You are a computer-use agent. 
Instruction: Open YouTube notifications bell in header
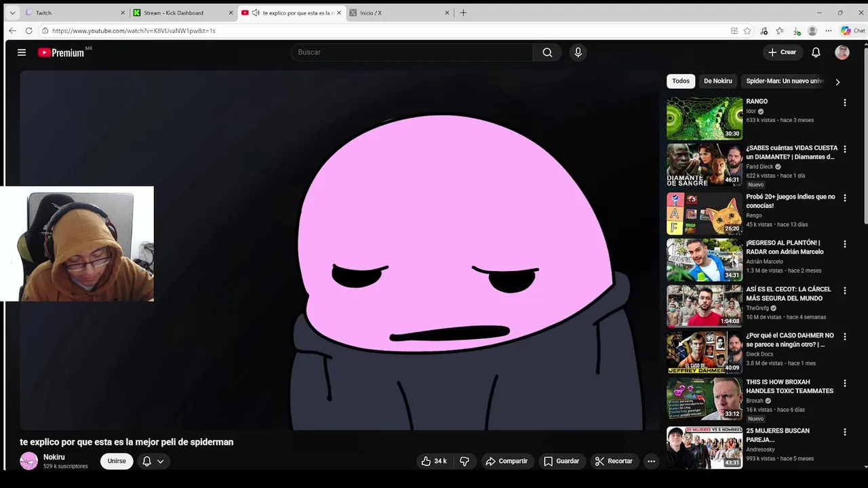pos(816,52)
